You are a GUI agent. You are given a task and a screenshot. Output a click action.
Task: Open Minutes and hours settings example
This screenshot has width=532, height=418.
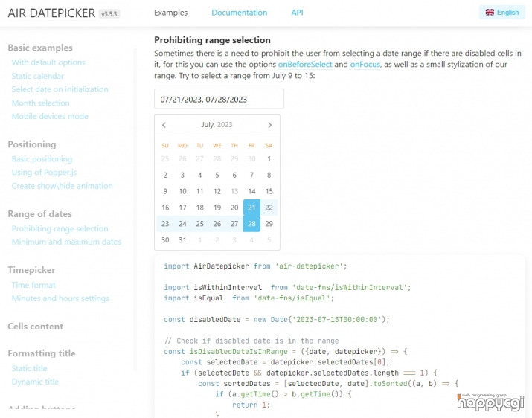60,298
